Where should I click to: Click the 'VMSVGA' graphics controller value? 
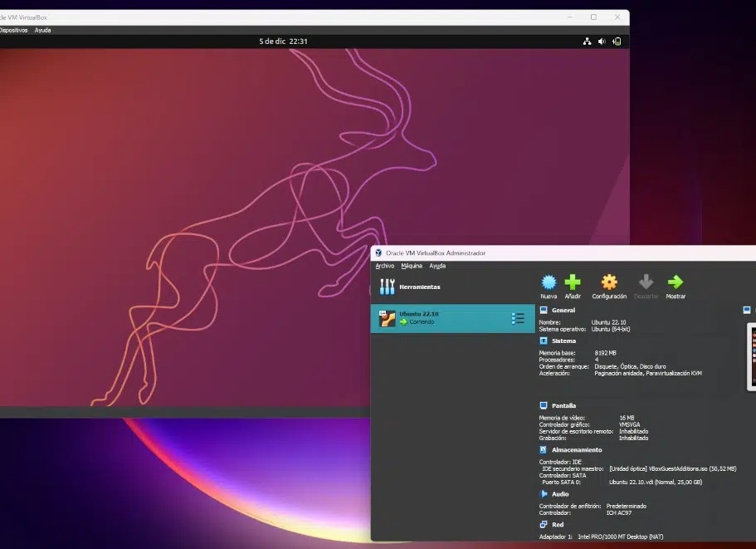(629, 425)
